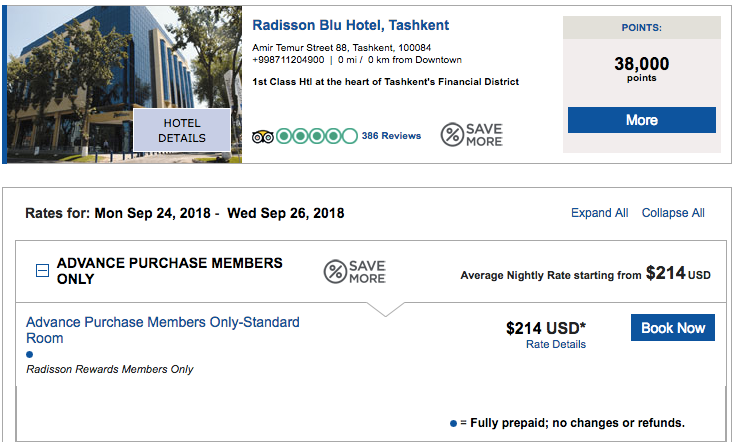Open the 386 Reviews link
The image size is (732, 442).
click(x=391, y=136)
